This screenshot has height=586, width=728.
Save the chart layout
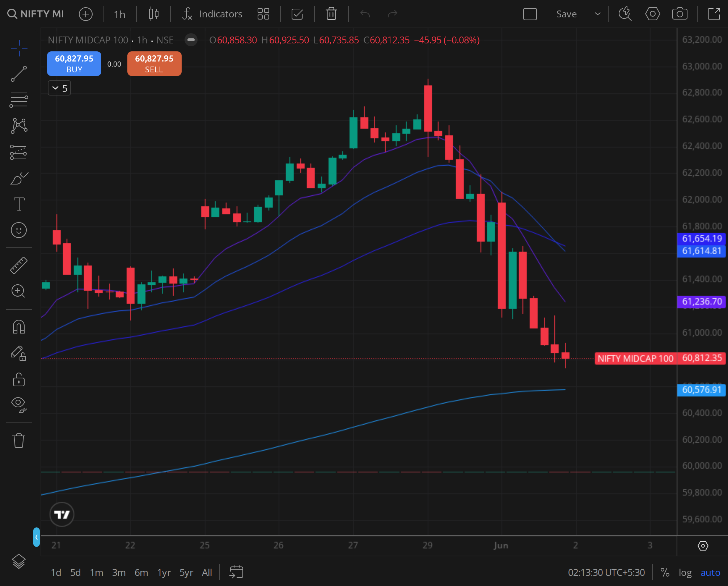click(566, 14)
